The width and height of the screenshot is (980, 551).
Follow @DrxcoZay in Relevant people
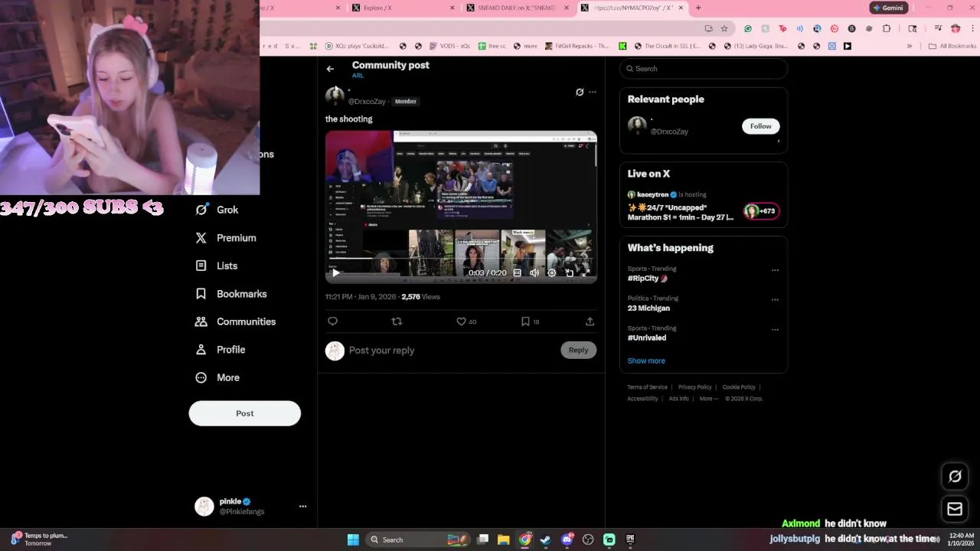click(x=760, y=126)
